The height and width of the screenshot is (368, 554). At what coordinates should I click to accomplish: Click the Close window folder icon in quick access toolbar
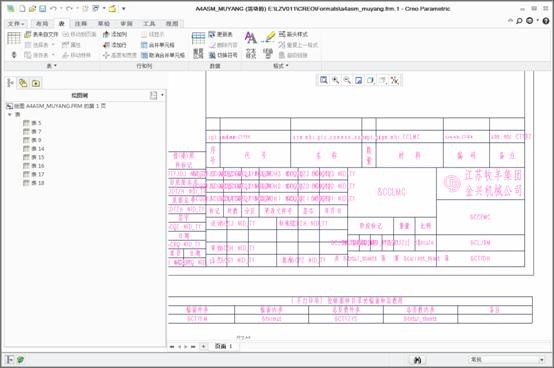click(x=112, y=8)
